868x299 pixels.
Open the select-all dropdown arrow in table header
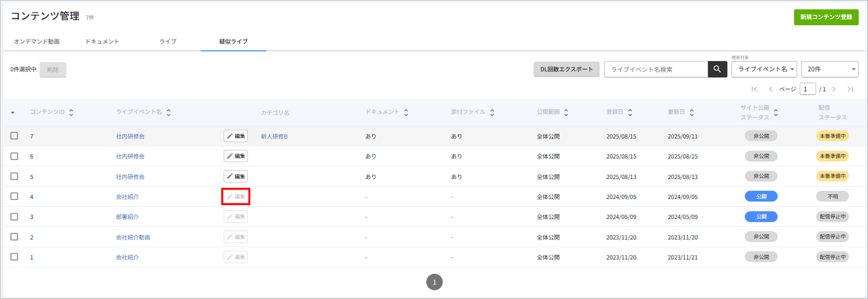tap(13, 113)
